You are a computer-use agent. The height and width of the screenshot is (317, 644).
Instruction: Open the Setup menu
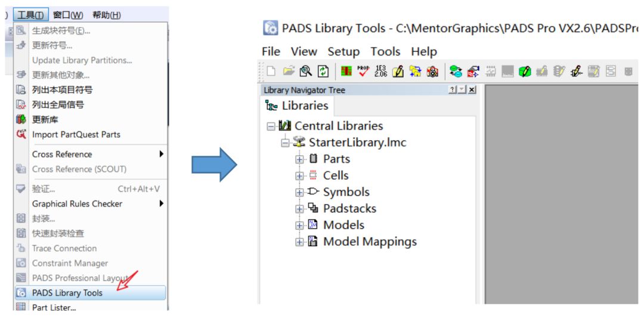tap(343, 51)
